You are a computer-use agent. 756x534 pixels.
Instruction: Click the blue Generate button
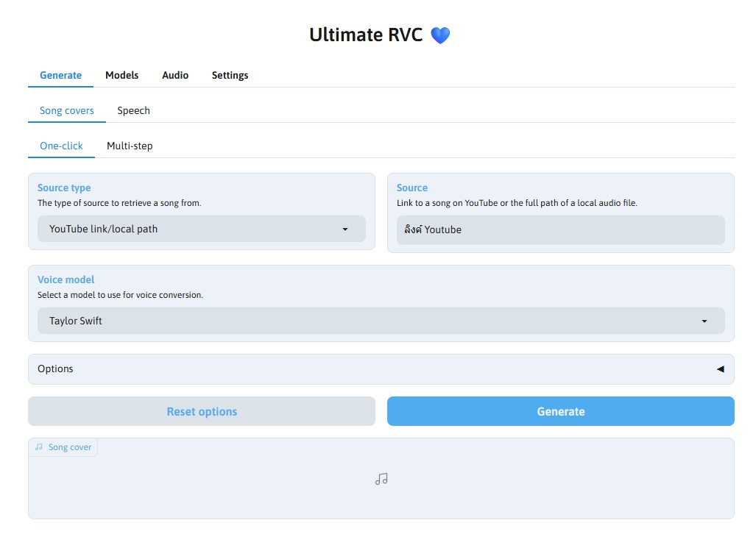pos(560,411)
